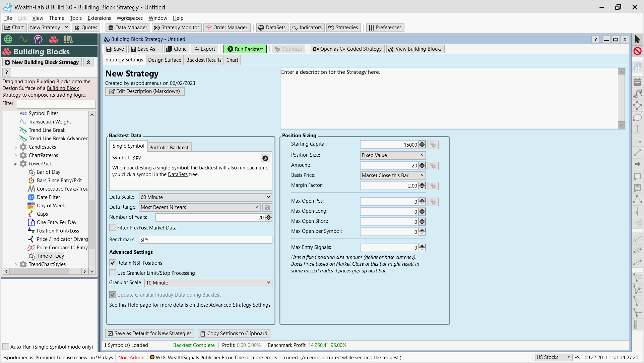Viewport: 644px width, 363px height.
Task: Click Open as C# Coded Strategy
Action: click(347, 49)
